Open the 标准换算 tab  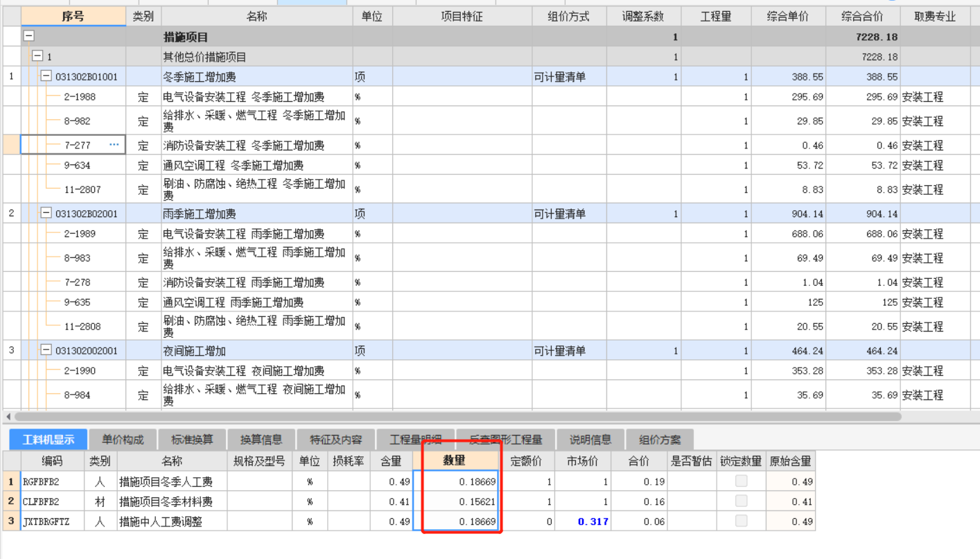coord(192,439)
